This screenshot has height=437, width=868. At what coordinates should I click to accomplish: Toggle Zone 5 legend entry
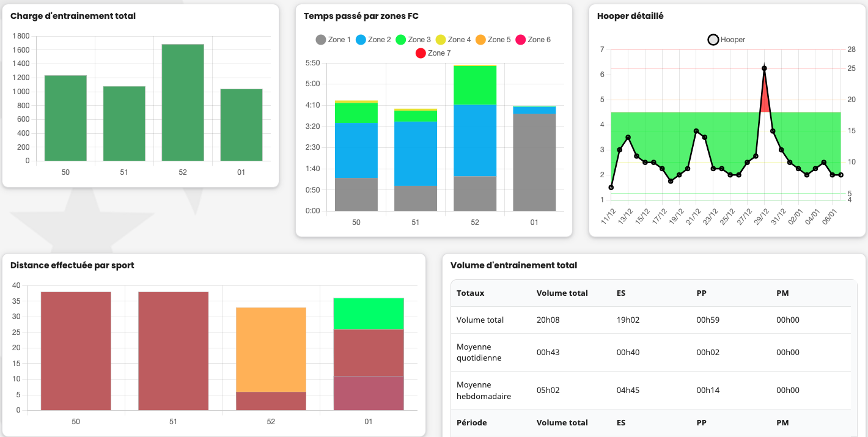click(493, 40)
